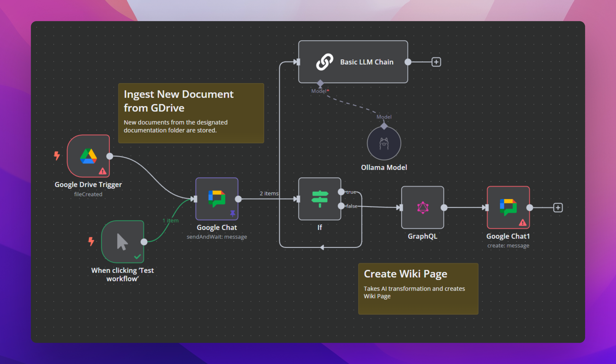Click the Model input diamond on LLM Chain
This screenshot has height=364, width=616.
[x=320, y=83]
